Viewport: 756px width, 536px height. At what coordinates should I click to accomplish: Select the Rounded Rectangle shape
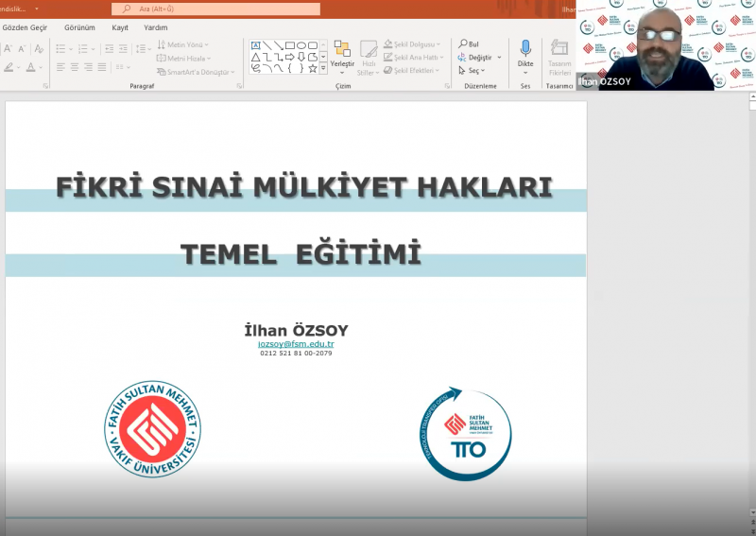click(313, 45)
